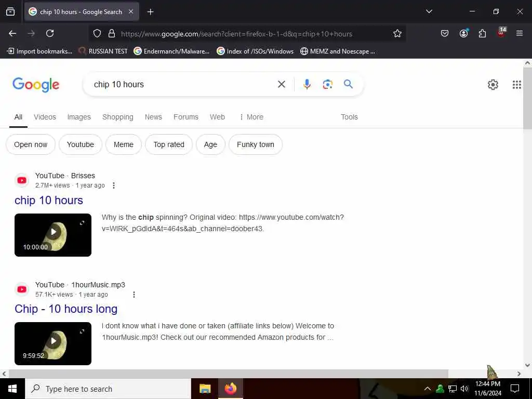The height and width of the screenshot is (399, 532).
Task: Open the Windows Start menu
Action: pyautogui.click(x=12, y=389)
